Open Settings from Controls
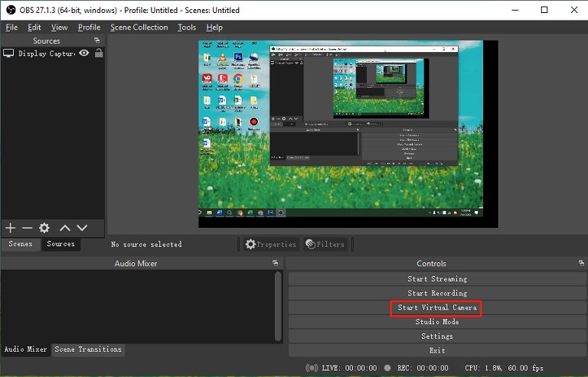Screen dimensions: 588x377 pos(437,336)
